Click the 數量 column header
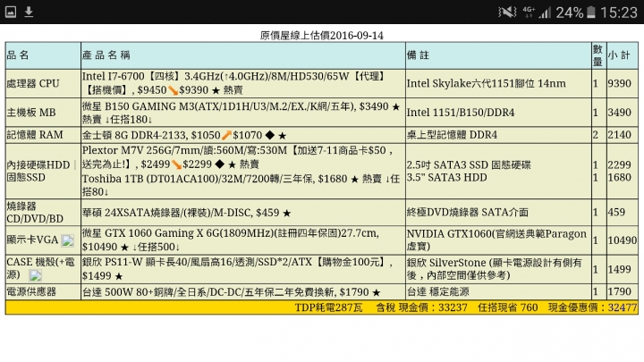The height and width of the screenshot is (362, 644). click(x=598, y=55)
